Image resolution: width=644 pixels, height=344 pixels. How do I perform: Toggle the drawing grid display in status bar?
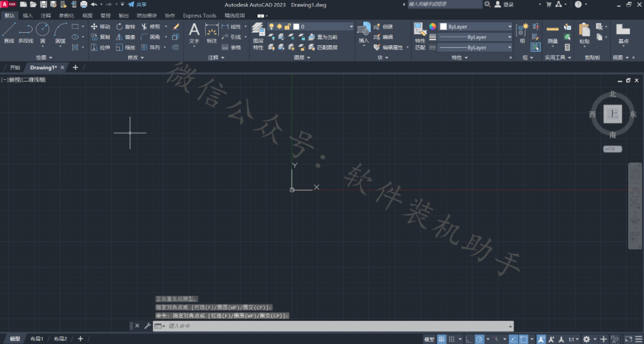[441, 339]
